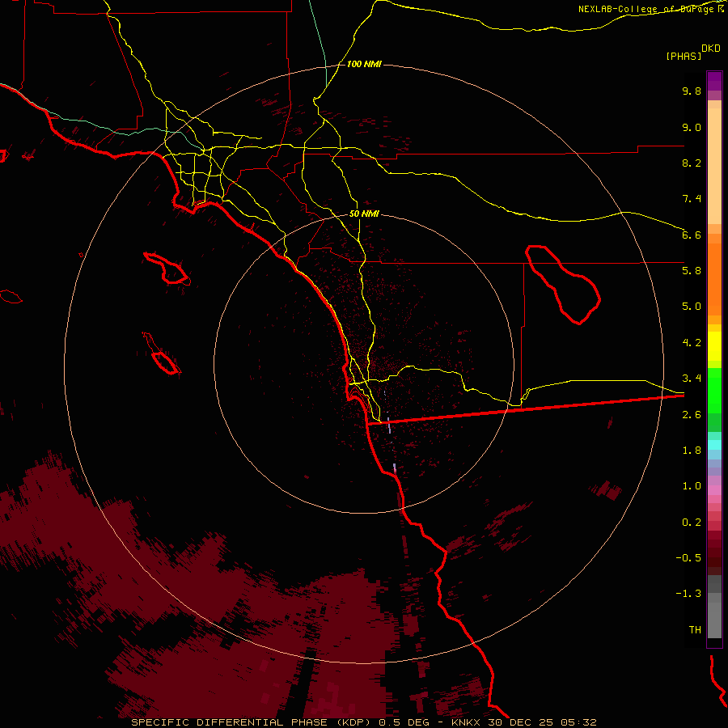Pick the light peach legend color band
The image size is (728, 728).
click(714, 166)
